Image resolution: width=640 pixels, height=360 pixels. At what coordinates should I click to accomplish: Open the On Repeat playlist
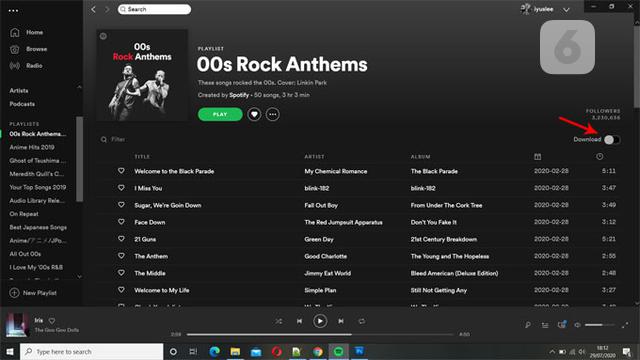click(24, 214)
